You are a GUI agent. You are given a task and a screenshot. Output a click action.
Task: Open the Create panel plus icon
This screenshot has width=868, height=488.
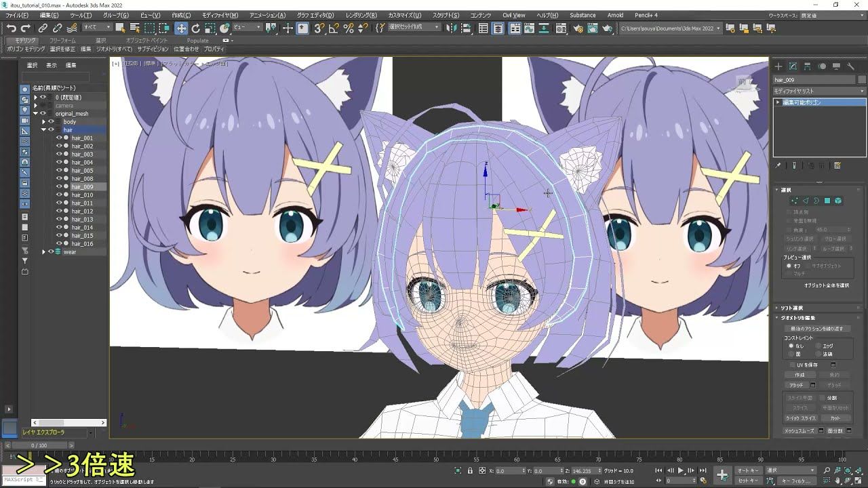(x=778, y=66)
